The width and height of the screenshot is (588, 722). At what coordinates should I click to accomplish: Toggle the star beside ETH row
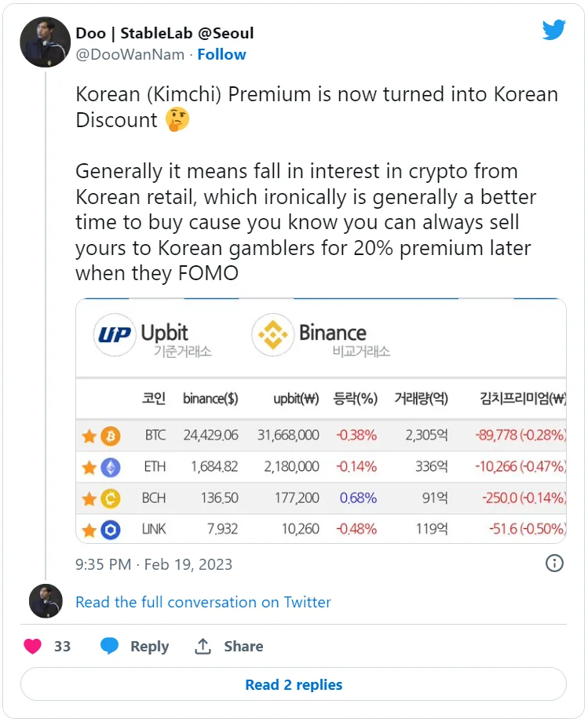[89, 467]
